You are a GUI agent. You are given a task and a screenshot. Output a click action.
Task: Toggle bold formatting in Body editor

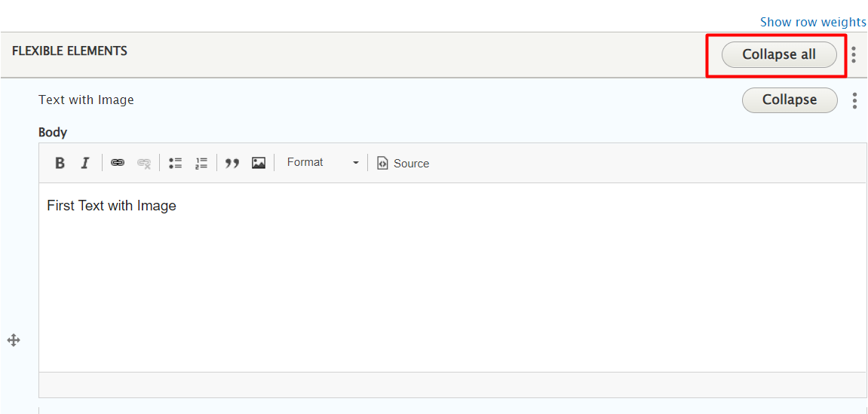(x=60, y=163)
